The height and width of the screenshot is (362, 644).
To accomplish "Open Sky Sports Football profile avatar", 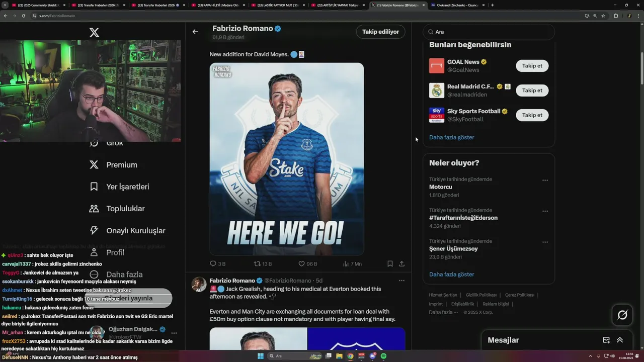I will pyautogui.click(x=437, y=115).
